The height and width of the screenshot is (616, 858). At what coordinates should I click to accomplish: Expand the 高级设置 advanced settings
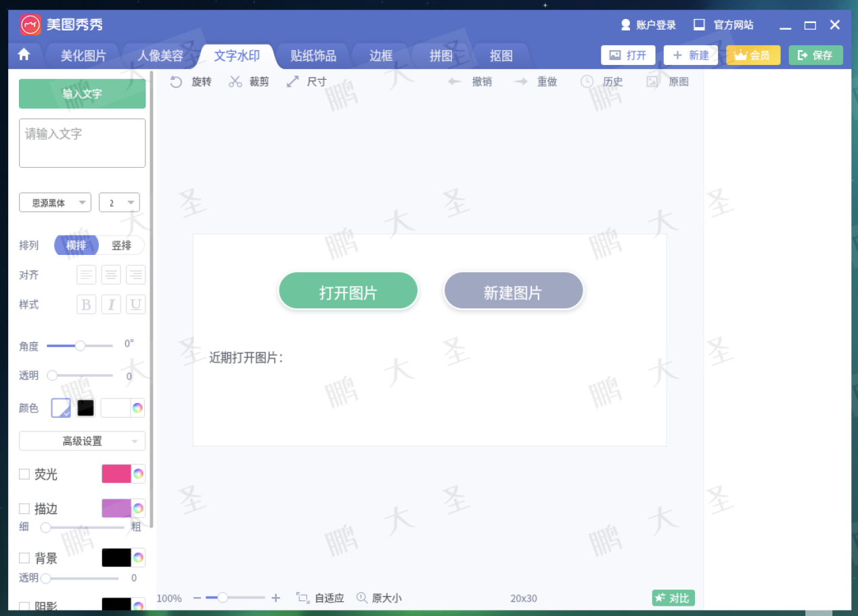83,441
